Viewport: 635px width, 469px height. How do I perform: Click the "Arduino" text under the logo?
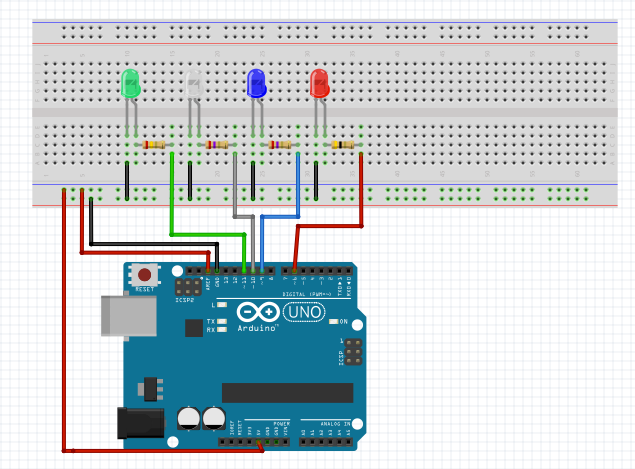(257, 328)
